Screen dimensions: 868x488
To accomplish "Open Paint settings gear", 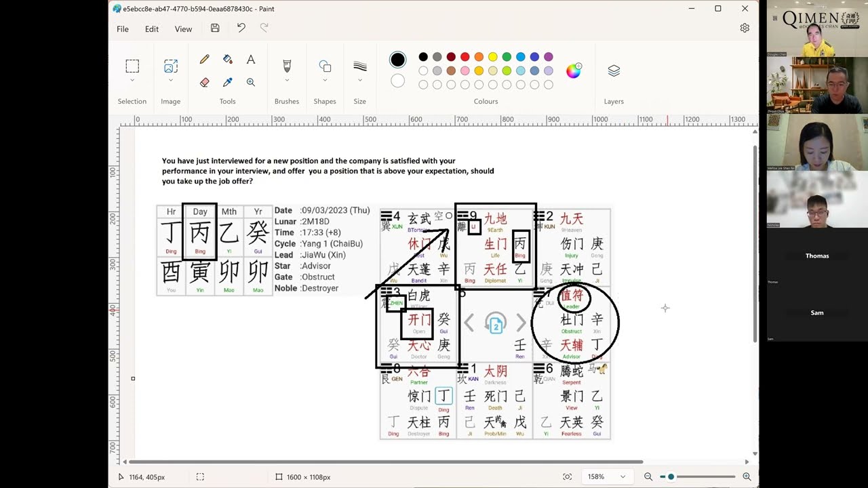I will click(745, 28).
